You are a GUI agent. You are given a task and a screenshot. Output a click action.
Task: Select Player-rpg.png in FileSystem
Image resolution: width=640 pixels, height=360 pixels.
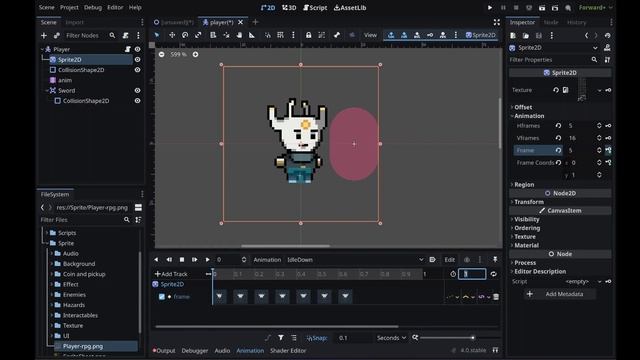coord(83,346)
